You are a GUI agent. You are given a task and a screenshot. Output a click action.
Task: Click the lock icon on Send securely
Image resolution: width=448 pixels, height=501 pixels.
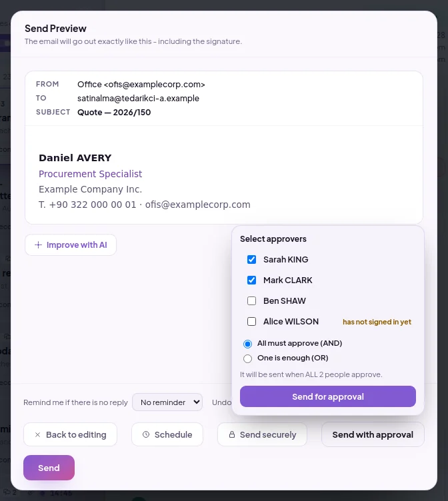(232, 434)
